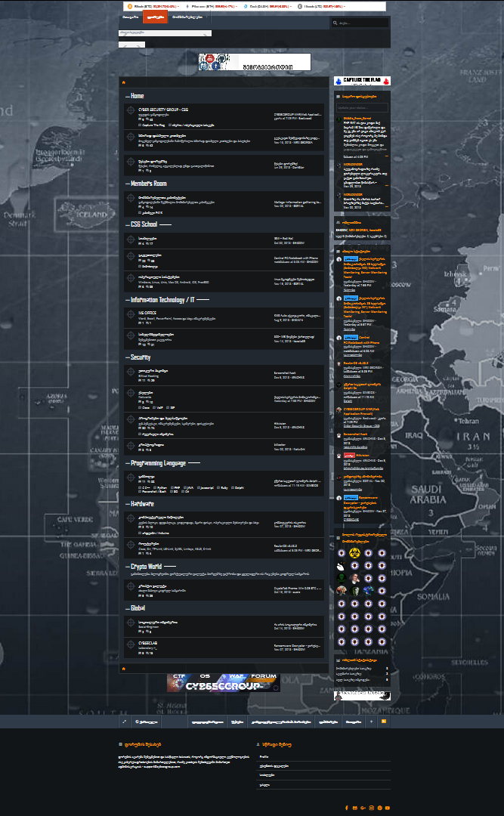
Task: Click the Instagram icon in page footer
Action: tap(371, 808)
